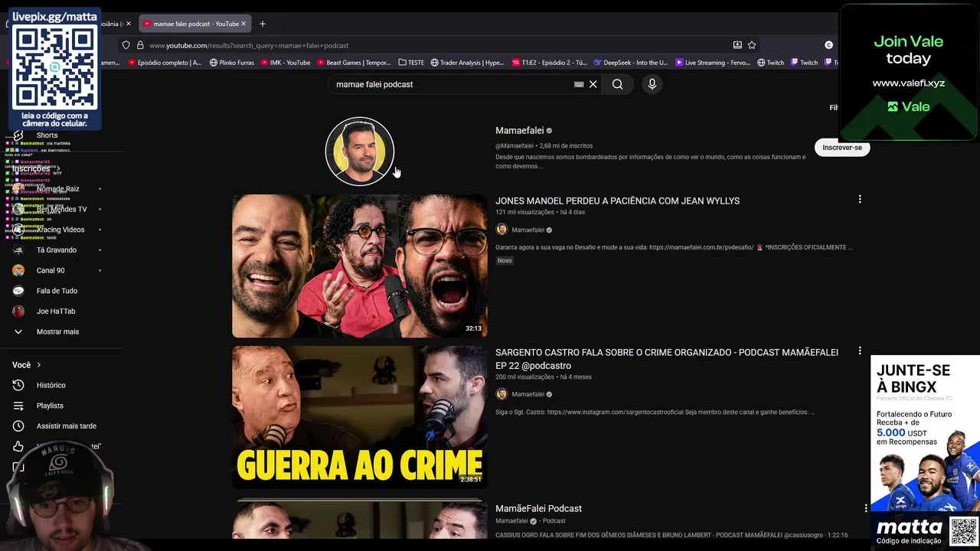The image size is (980, 551).
Task: Bookmark this page with the star icon
Action: pos(752,45)
